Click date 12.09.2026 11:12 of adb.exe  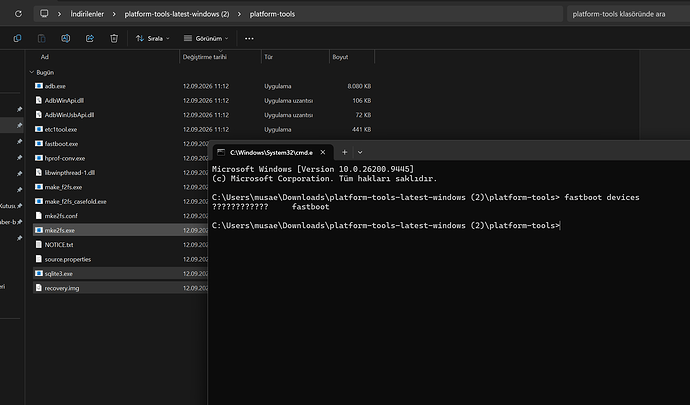tap(206, 86)
